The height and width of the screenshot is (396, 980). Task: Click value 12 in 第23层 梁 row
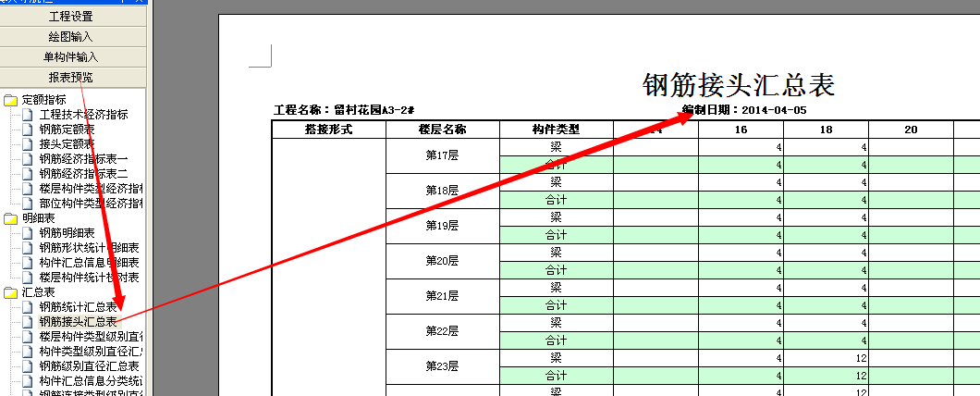tap(826, 358)
